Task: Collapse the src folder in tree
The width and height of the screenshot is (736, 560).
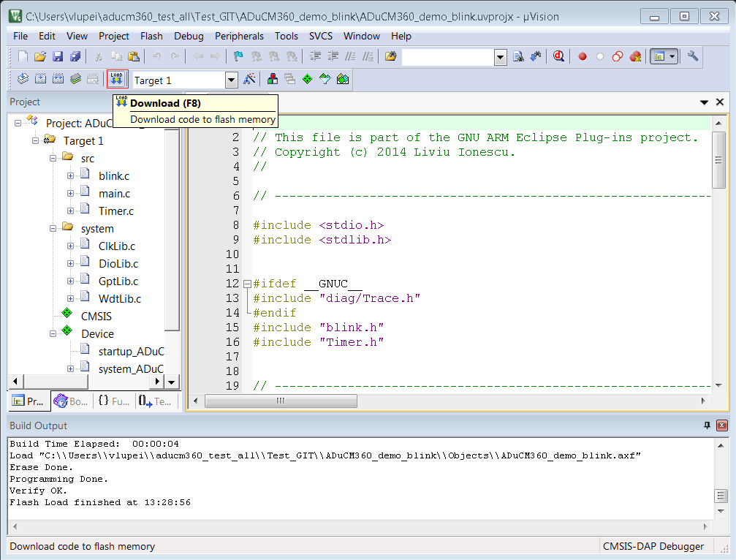Action: click(x=53, y=158)
